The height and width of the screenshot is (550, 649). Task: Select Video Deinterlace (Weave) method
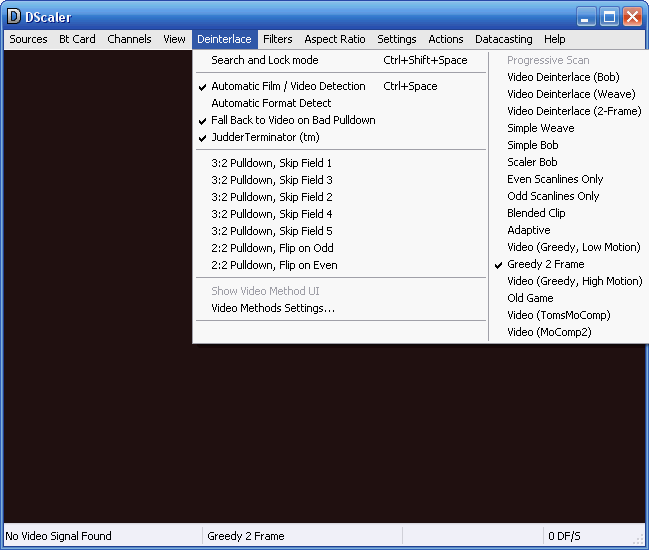tap(569, 94)
